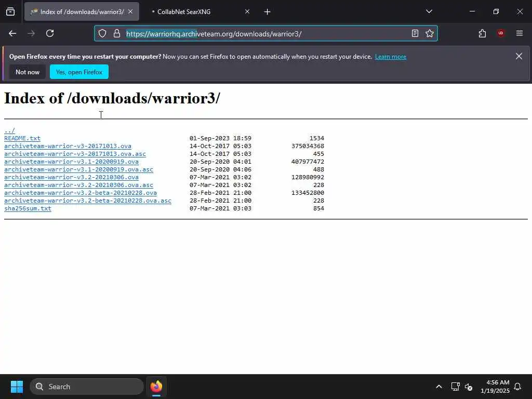Download archiveteam-warrior-v3.2-20210306.ova
The height and width of the screenshot is (399, 532).
coord(71,178)
